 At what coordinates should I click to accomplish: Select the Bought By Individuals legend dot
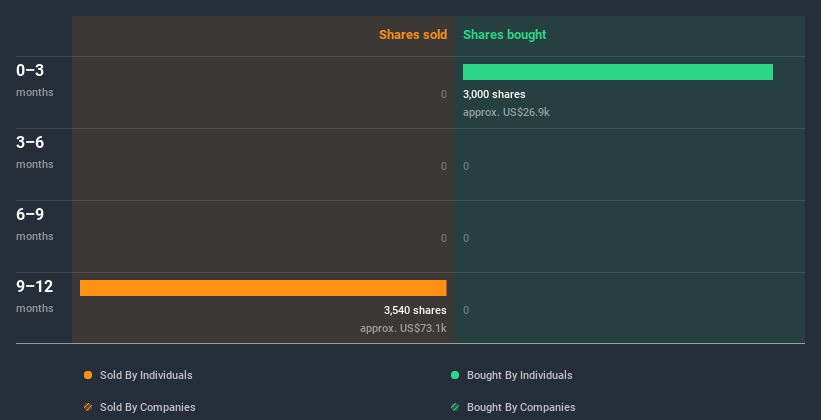coord(455,375)
